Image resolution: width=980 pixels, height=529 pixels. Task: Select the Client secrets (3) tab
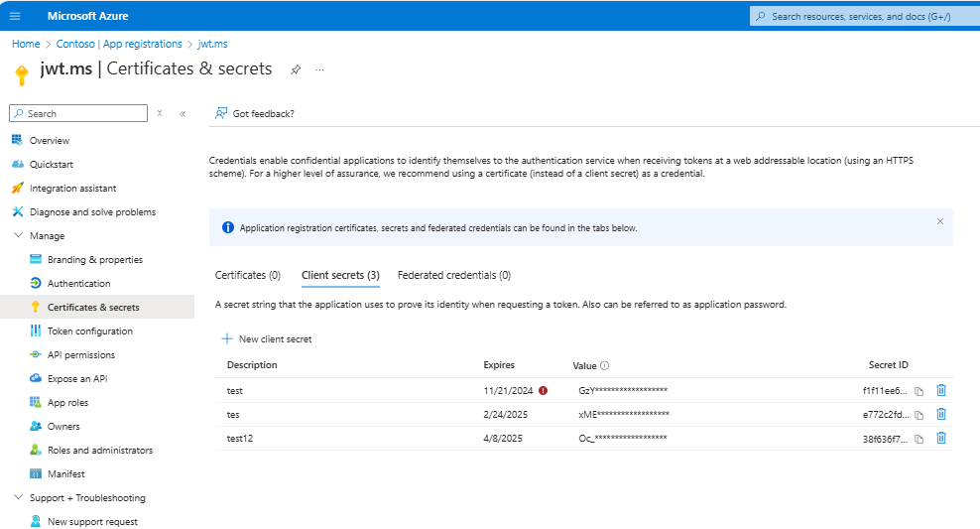tap(340, 275)
